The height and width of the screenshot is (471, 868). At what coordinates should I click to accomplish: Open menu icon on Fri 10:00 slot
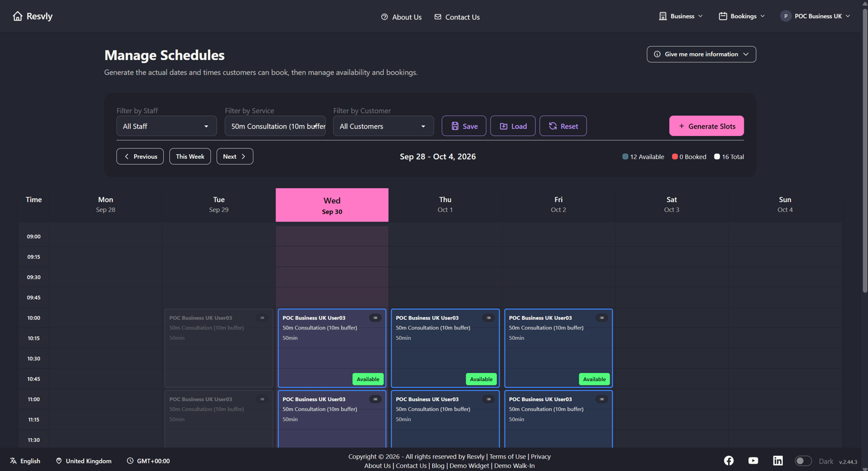click(602, 318)
